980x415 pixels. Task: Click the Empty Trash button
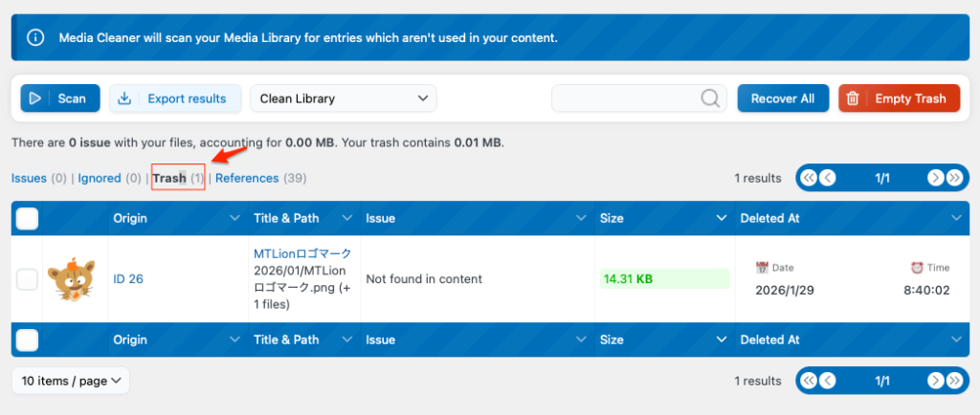click(899, 98)
